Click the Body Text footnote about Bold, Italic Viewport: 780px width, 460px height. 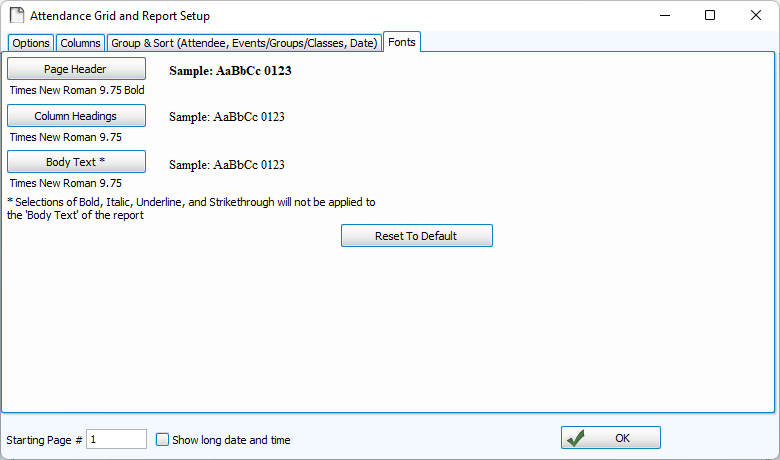(x=191, y=208)
